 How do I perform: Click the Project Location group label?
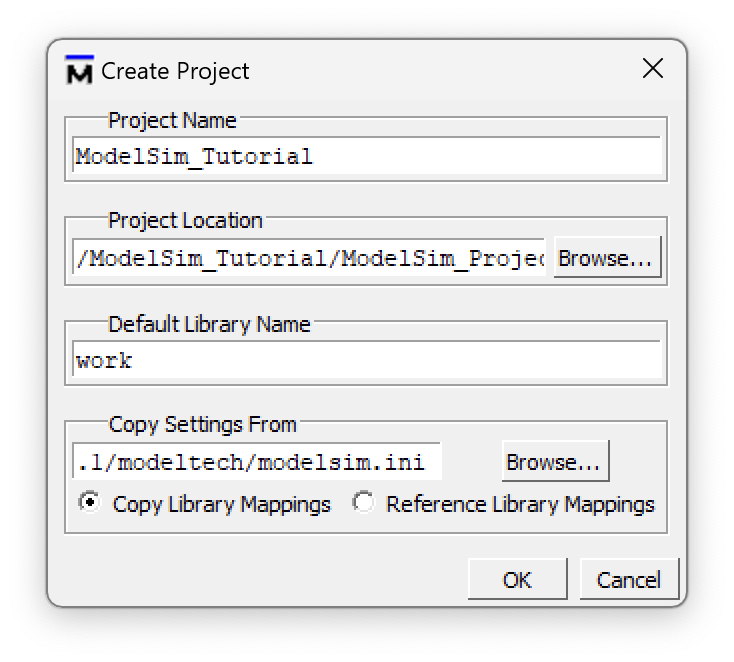coord(185,221)
